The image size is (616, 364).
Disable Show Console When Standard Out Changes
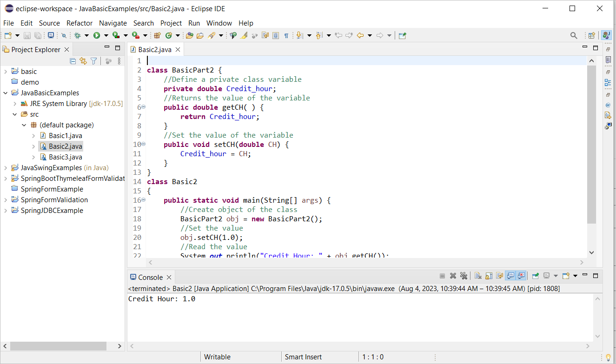tap(510, 275)
